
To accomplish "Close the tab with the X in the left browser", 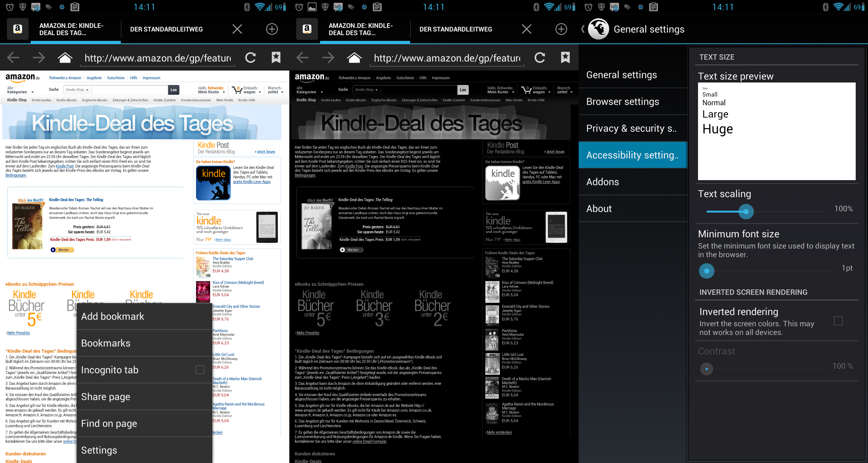I will 237,29.
